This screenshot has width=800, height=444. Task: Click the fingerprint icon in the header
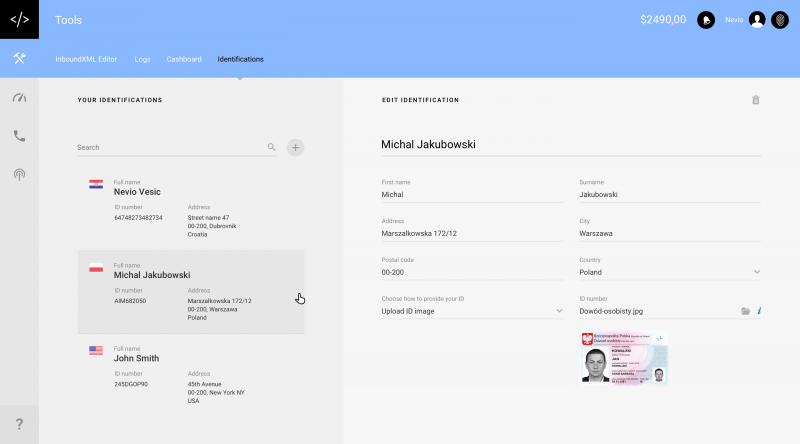780,20
